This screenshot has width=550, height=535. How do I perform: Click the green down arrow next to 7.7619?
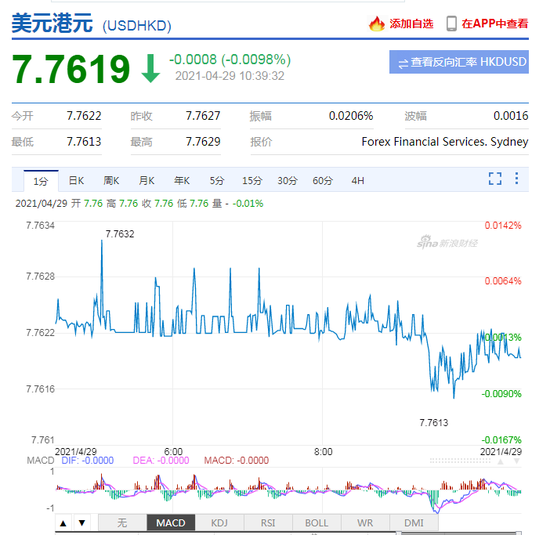pos(150,68)
